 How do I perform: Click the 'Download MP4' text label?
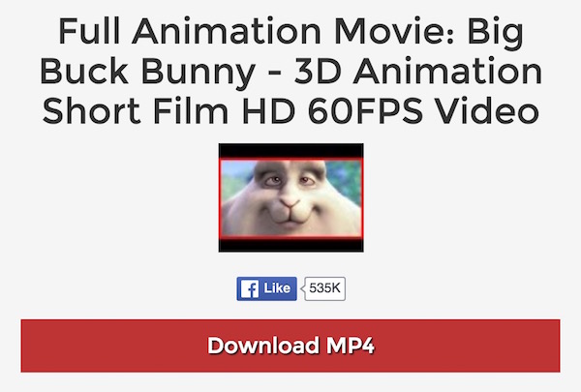coord(290,346)
